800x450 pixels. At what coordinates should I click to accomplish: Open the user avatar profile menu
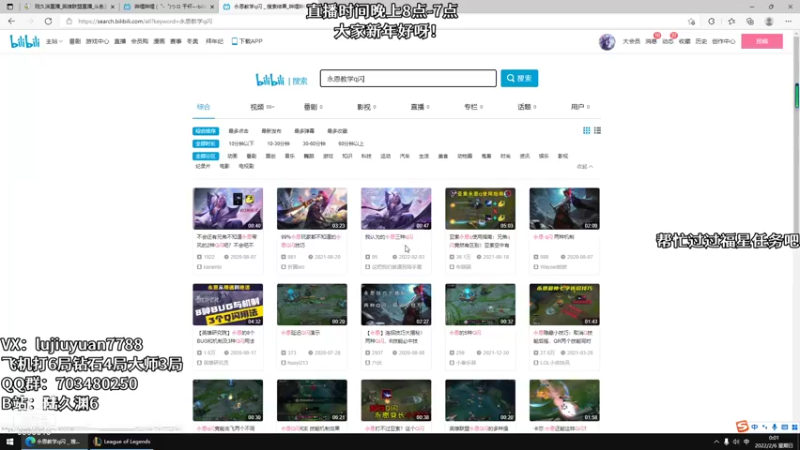coord(607,42)
